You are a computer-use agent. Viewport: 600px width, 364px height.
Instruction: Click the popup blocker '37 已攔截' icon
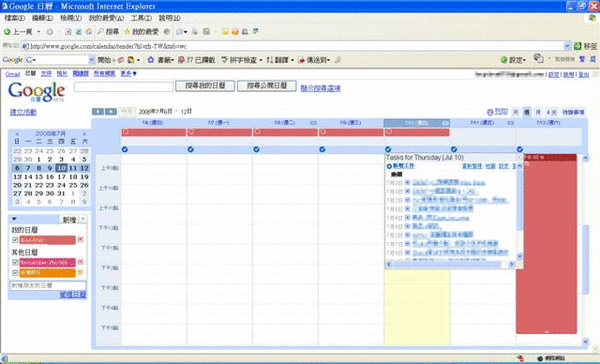point(181,60)
